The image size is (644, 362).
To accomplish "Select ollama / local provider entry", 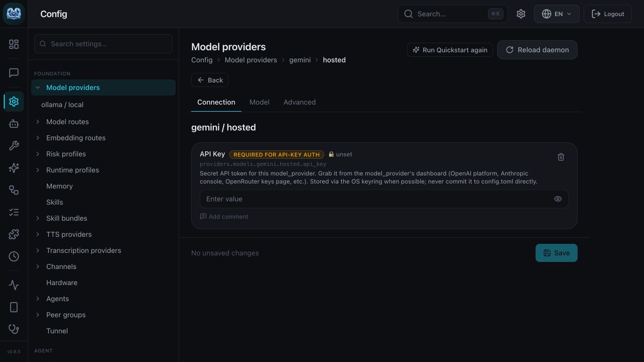I will (62, 105).
